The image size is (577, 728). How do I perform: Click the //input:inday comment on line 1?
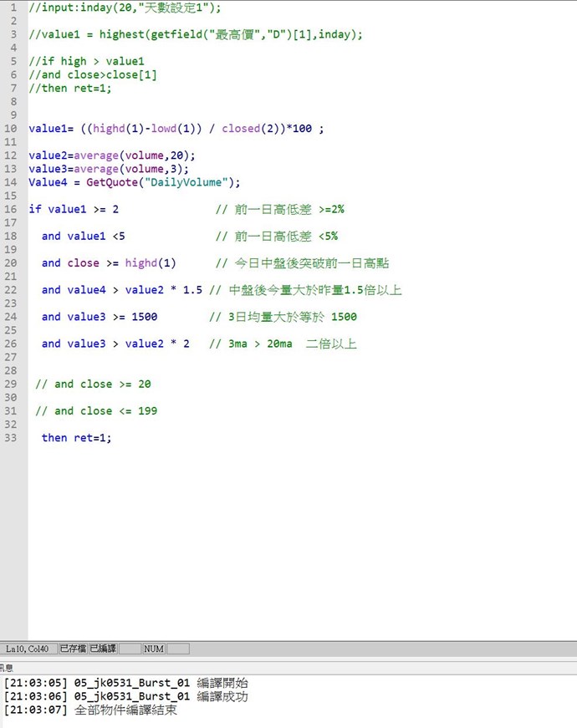124,8
